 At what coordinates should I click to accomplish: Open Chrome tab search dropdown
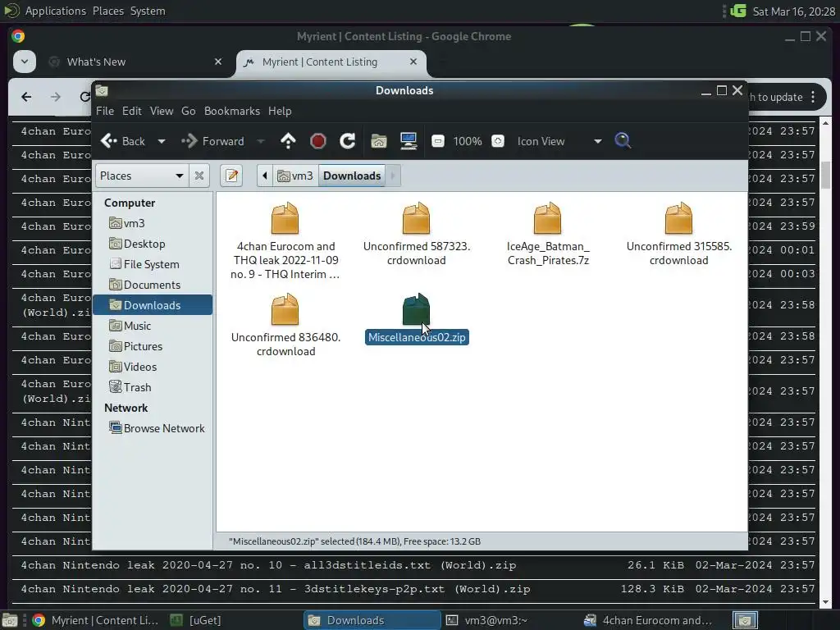(25, 61)
